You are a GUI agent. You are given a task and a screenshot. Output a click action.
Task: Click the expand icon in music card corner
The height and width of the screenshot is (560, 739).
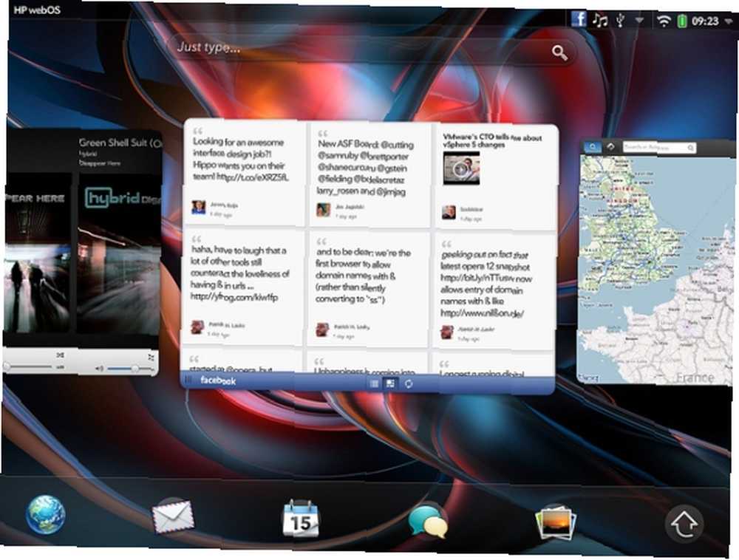click(151, 358)
